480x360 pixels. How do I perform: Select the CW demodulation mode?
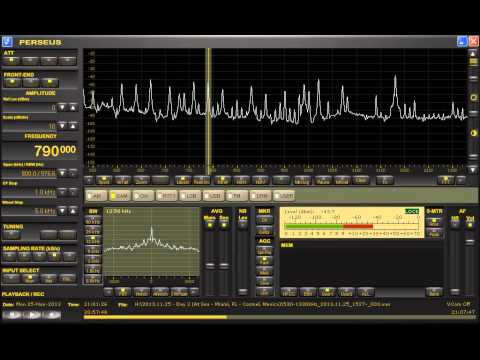click(x=143, y=196)
